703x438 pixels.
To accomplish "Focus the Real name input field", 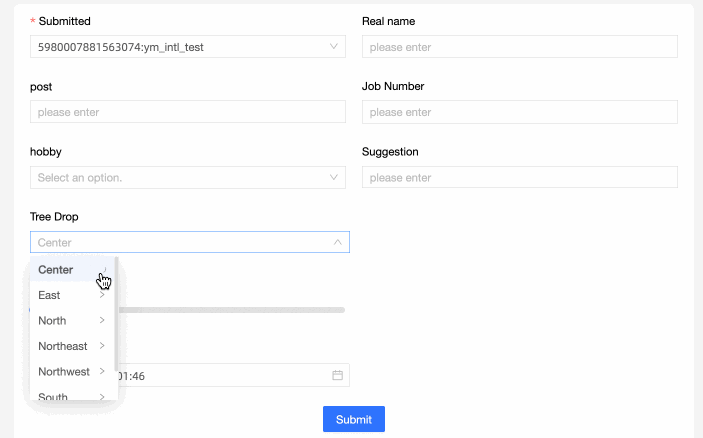I will click(x=520, y=47).
